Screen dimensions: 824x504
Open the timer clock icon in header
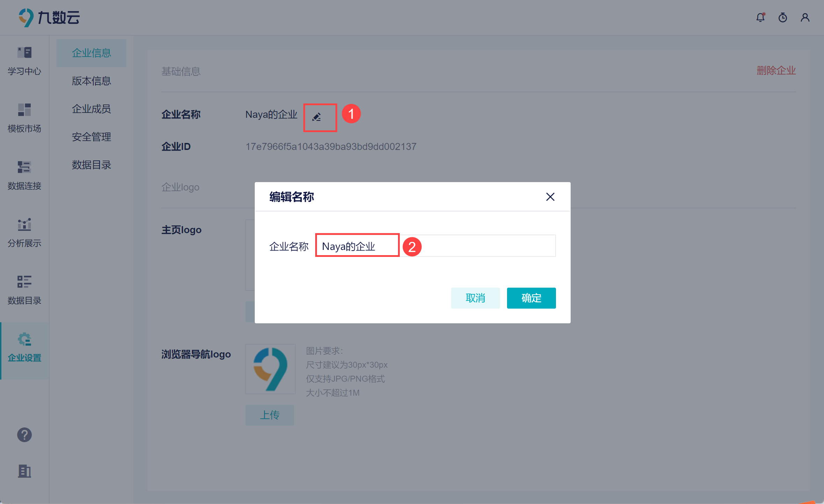tap(783, 17)
